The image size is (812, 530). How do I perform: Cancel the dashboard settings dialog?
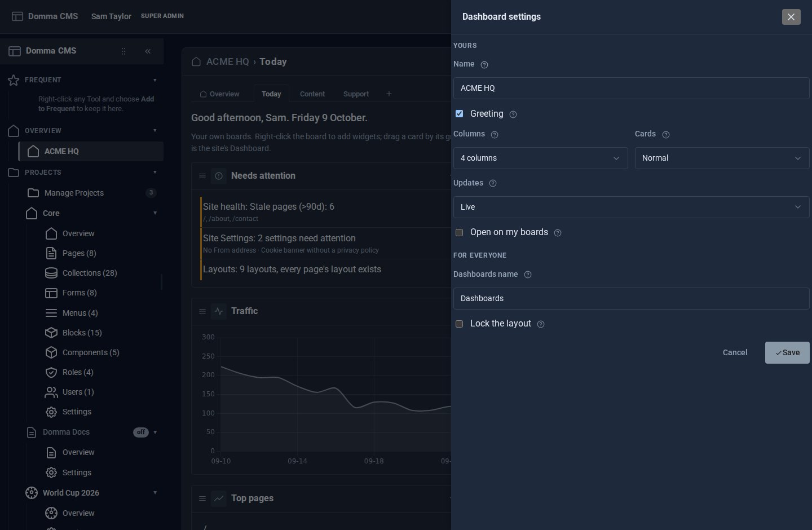(735, 353)
